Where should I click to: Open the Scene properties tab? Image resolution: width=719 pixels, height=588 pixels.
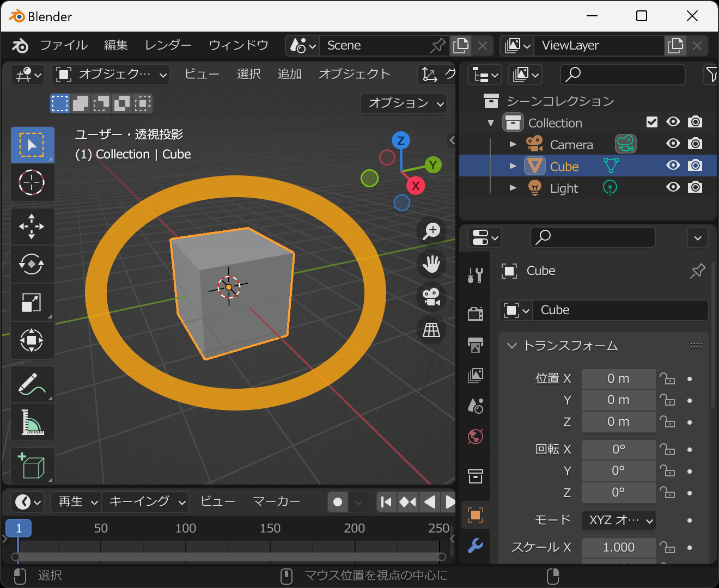pyautogui.click(x=476, y=406)
